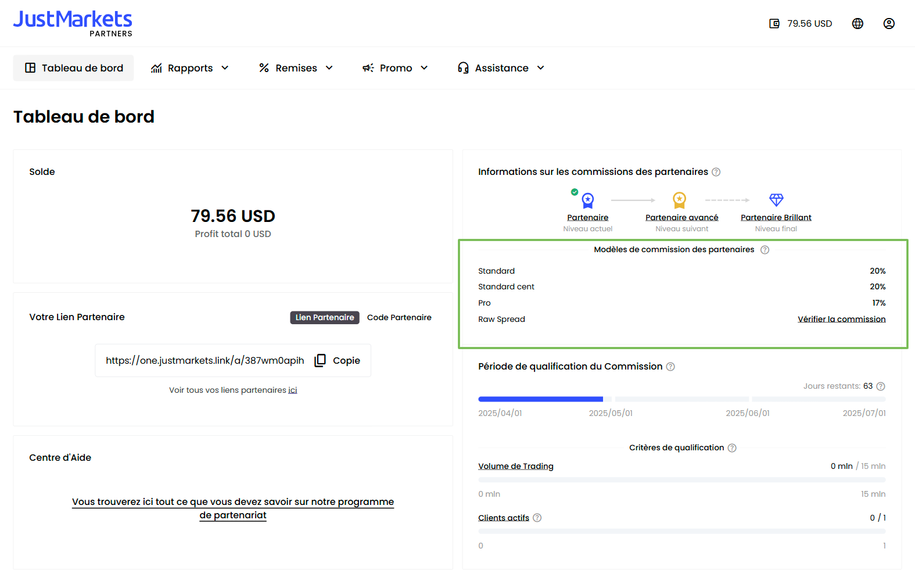915x588 pixels.
Task: Click the Partenaire level link
Action: pos(588,217)
